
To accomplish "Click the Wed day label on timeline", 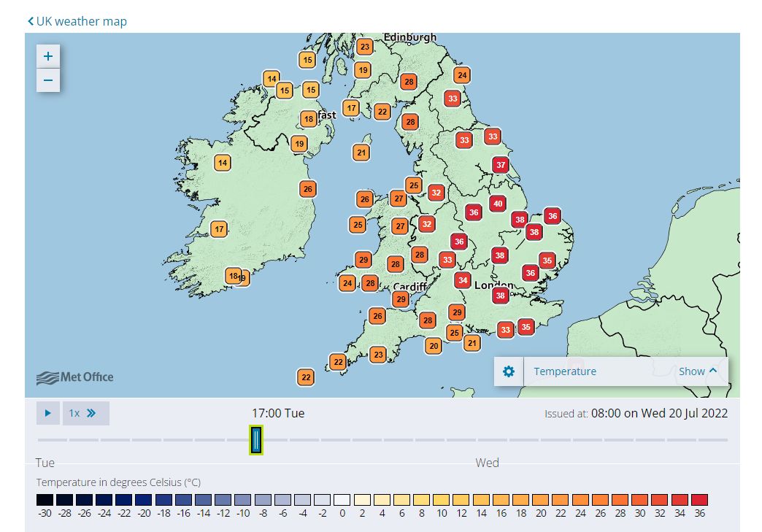I will [487, 463].
